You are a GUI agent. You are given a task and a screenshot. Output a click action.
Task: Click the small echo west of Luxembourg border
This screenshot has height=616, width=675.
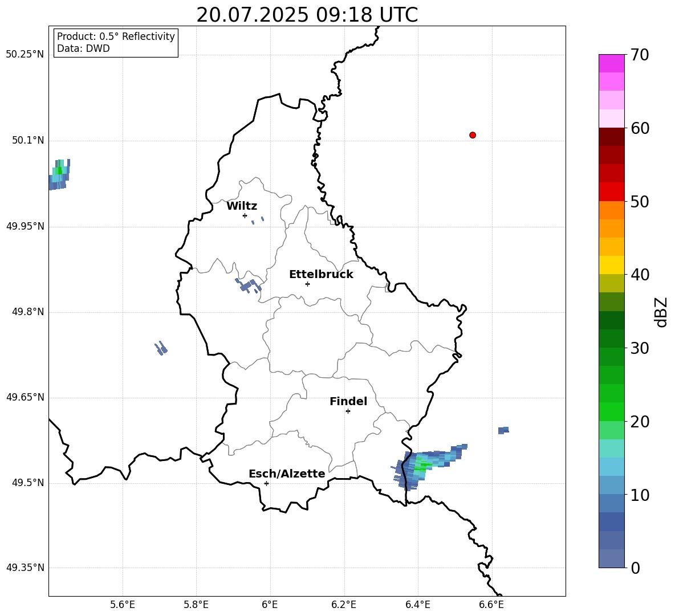click(161, 348)
